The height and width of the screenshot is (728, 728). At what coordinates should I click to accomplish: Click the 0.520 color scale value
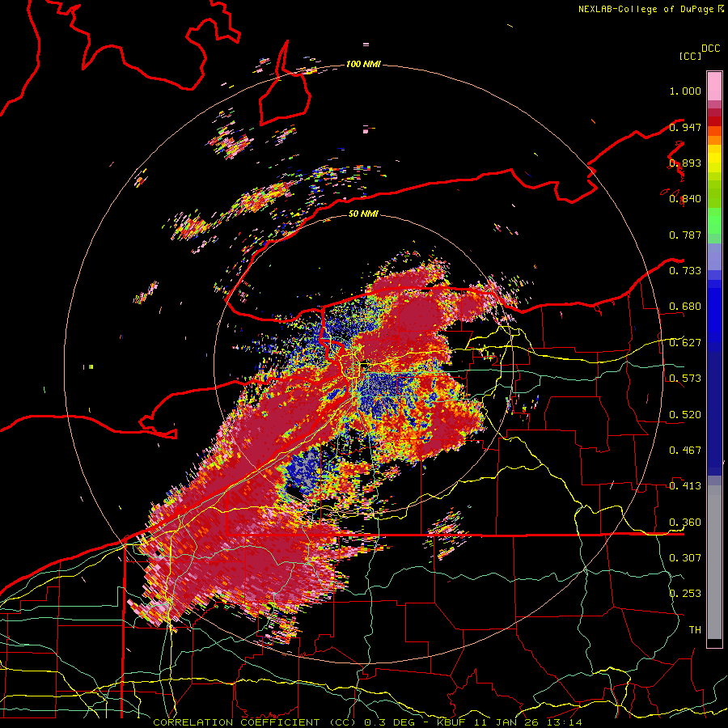pyautogui.click(x=685, y=415)
